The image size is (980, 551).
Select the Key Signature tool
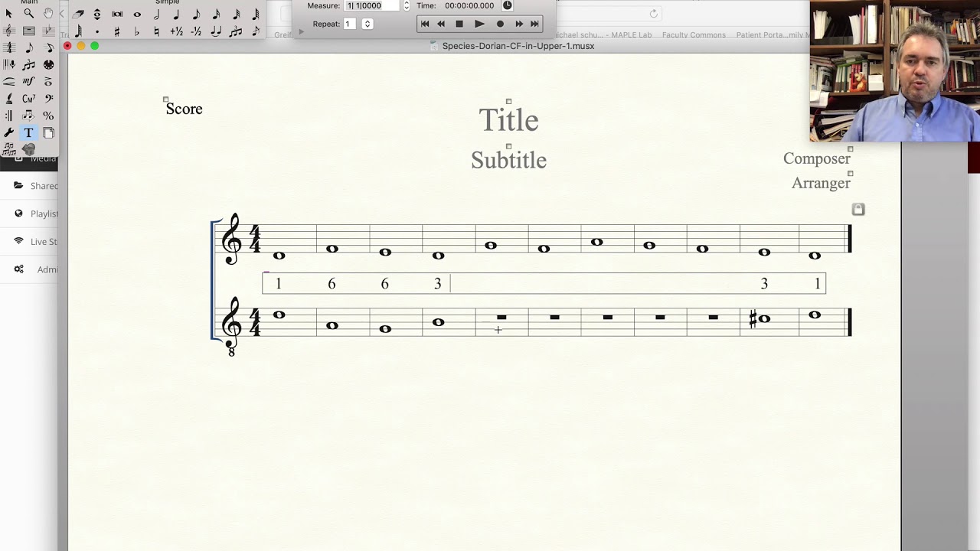pyautogui.click(x=48, y=31)
